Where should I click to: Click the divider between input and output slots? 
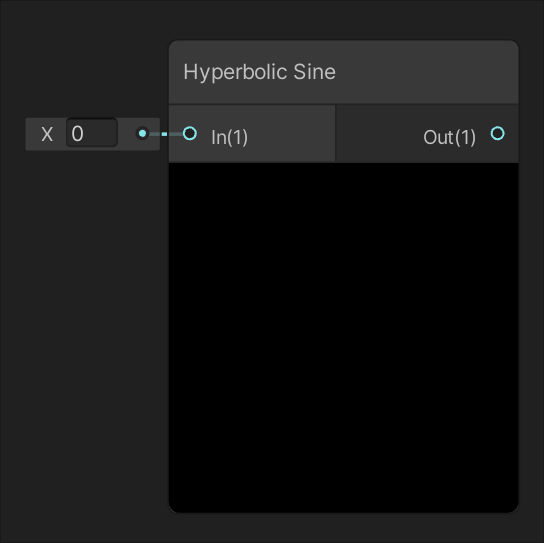coord(335,133)
